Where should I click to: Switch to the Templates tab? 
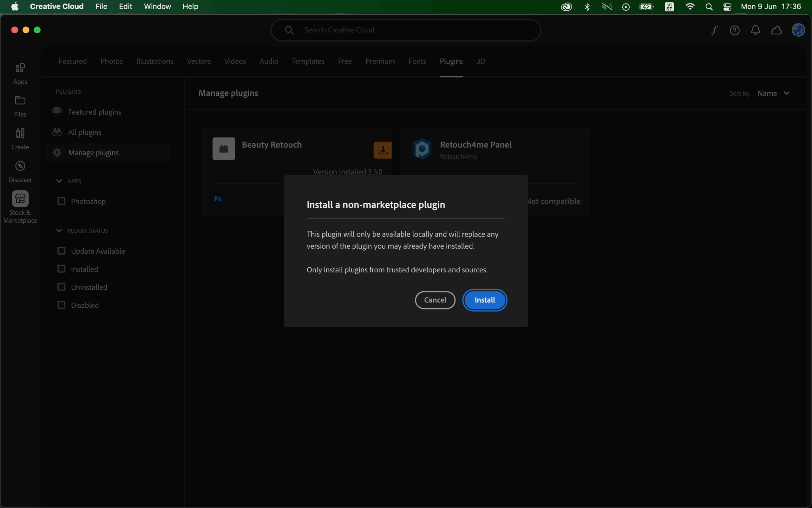[308, 61]
